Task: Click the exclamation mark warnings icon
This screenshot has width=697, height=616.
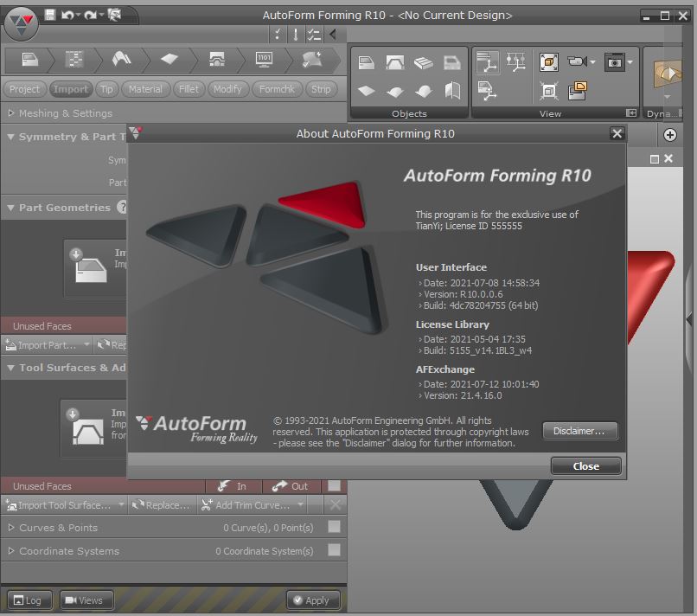Action: 295,34
